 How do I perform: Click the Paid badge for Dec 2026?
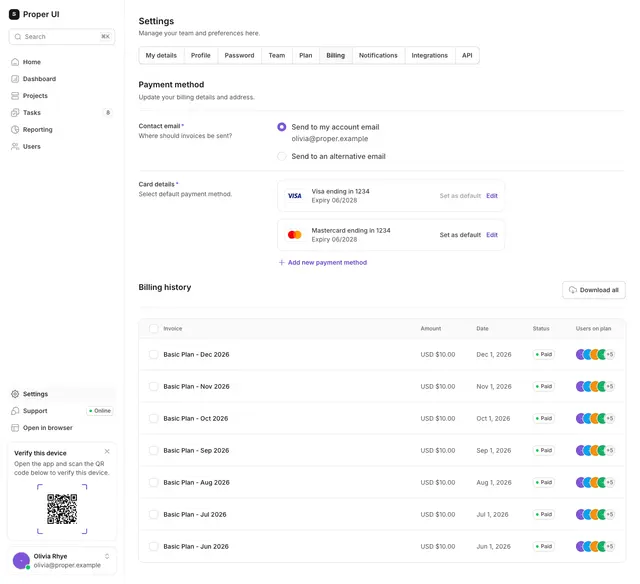[544, 354]
